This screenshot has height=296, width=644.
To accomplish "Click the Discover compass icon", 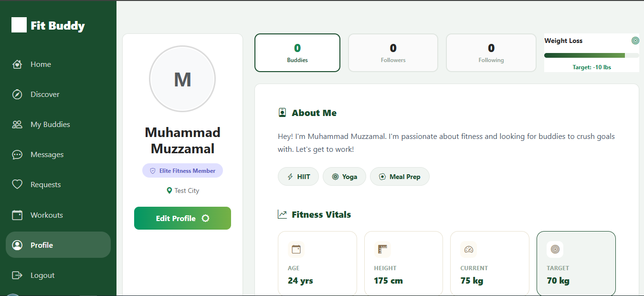I will coord(17,95).
